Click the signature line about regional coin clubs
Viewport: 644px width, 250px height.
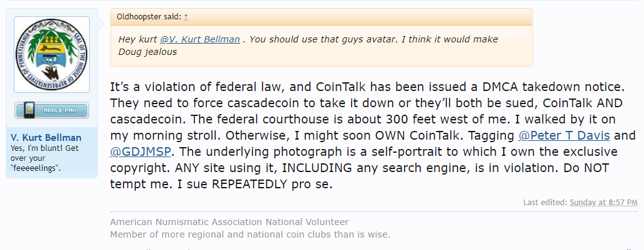[250, 235]
